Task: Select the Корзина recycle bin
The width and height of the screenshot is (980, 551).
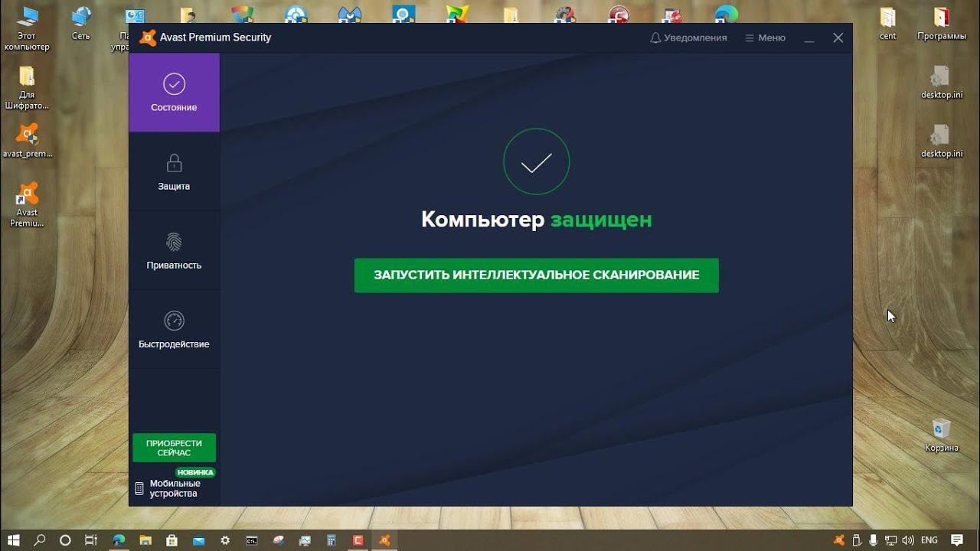Action: pyautogui.click(x=941, y=435)
